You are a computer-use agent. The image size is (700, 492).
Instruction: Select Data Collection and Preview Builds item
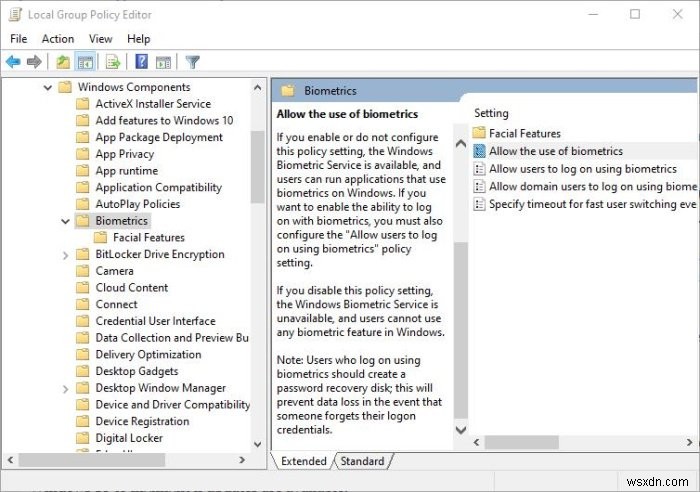click(x=172, y=338)
